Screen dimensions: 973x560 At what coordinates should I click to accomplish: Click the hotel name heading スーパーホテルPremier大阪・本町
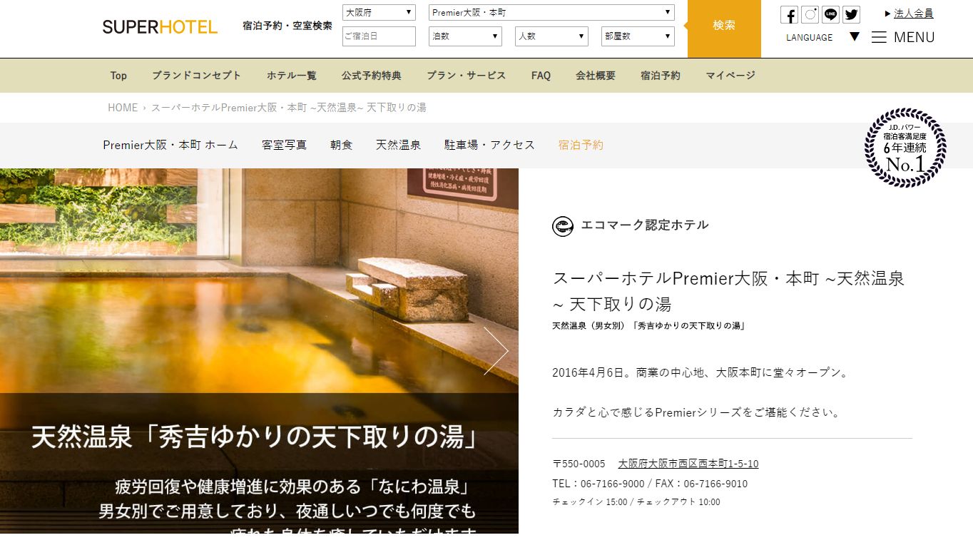click(728, 291)
